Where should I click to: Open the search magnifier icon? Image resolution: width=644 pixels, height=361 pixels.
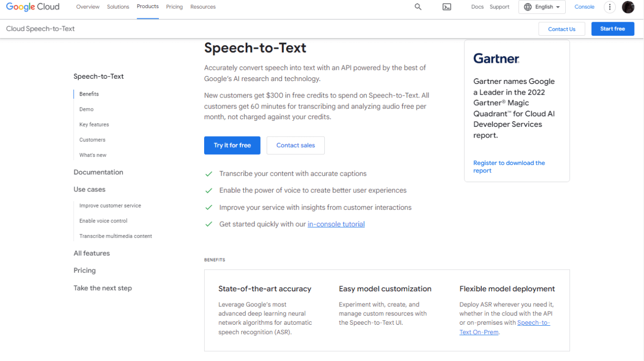[x=418, y=7]
